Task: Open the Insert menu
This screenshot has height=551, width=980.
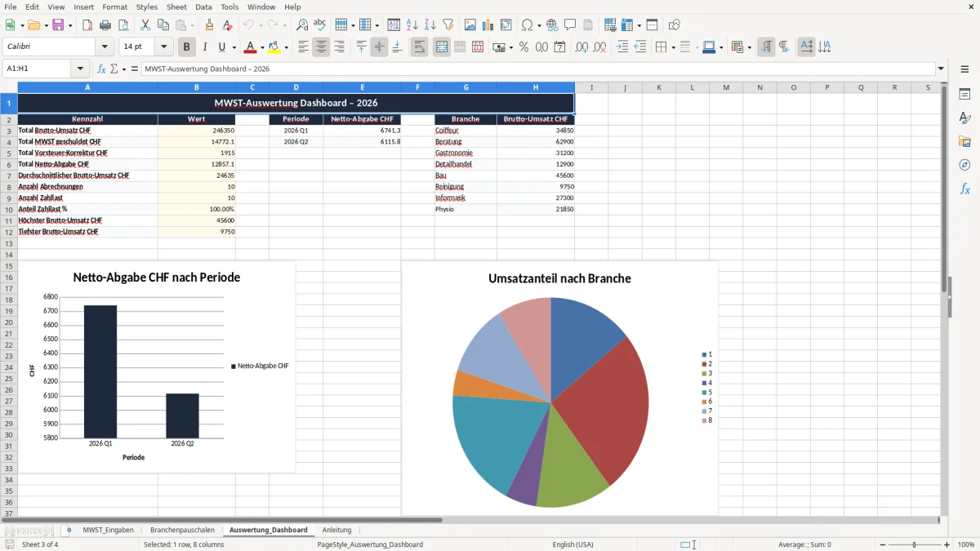Action: [83, 7]
